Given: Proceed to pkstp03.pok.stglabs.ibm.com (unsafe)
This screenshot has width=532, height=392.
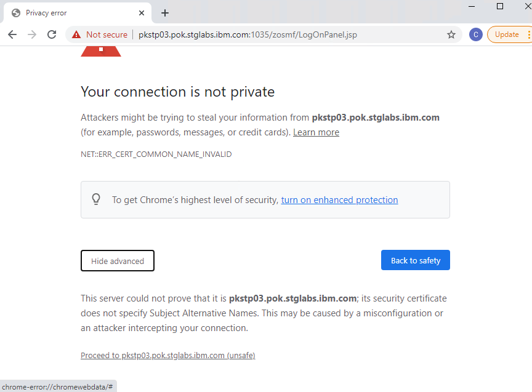Looking at the screenshot, I should [167, 356].
